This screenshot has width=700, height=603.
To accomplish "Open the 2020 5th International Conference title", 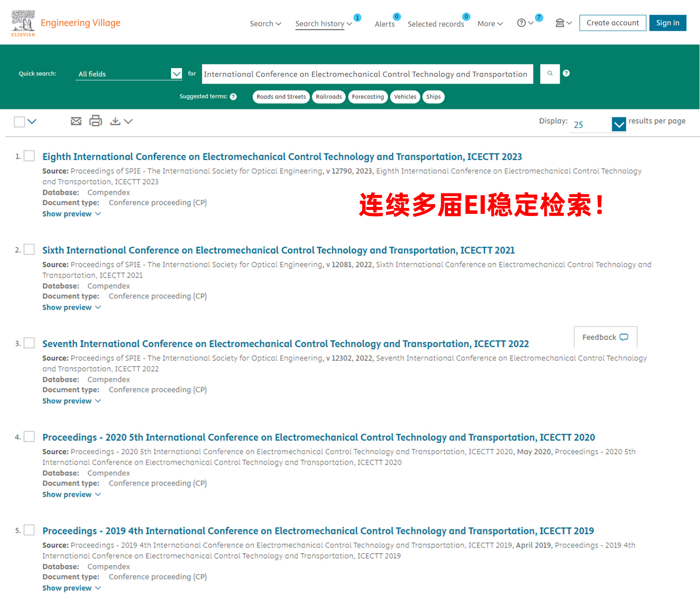I will tap(318, 437).
